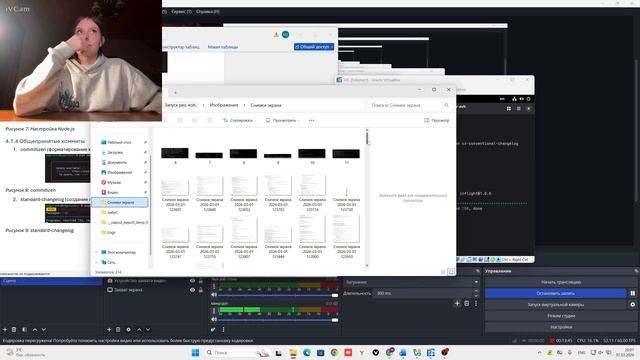Image resolution: width=640 pixels, height=360 pixels.
Task: Mute the microphone channel speaker
Action: click(214, 320)
